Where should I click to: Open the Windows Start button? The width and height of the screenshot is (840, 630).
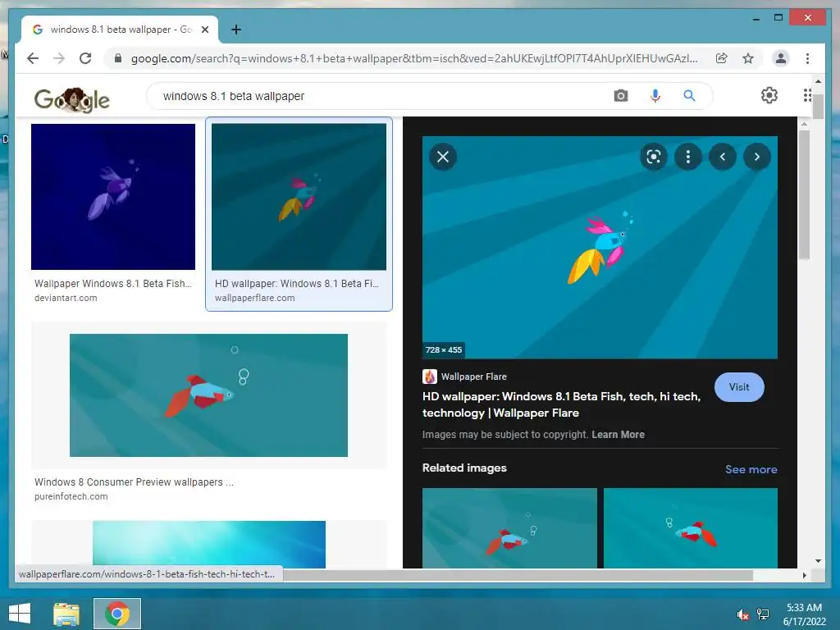(x=20, y=614)
